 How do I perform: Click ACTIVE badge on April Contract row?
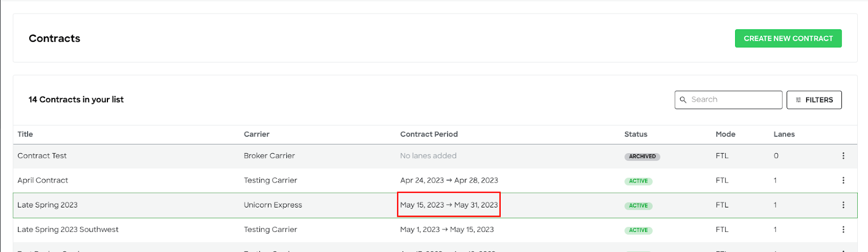(x=639, y=181)
